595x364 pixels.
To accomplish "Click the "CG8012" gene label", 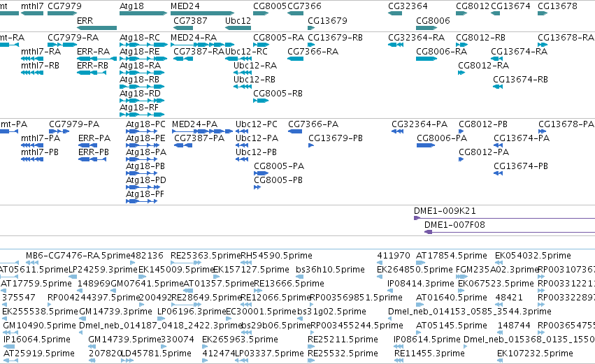I will coord(473,6).
